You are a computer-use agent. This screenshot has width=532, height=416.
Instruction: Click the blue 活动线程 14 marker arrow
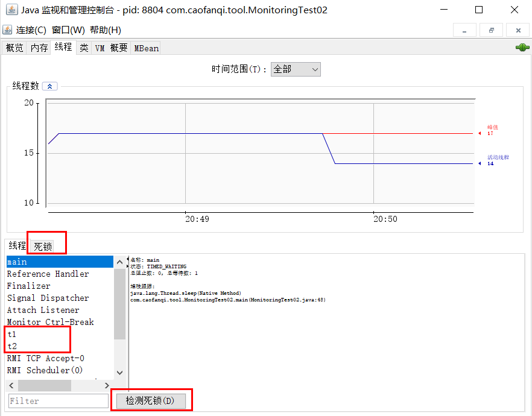(478, 163)
